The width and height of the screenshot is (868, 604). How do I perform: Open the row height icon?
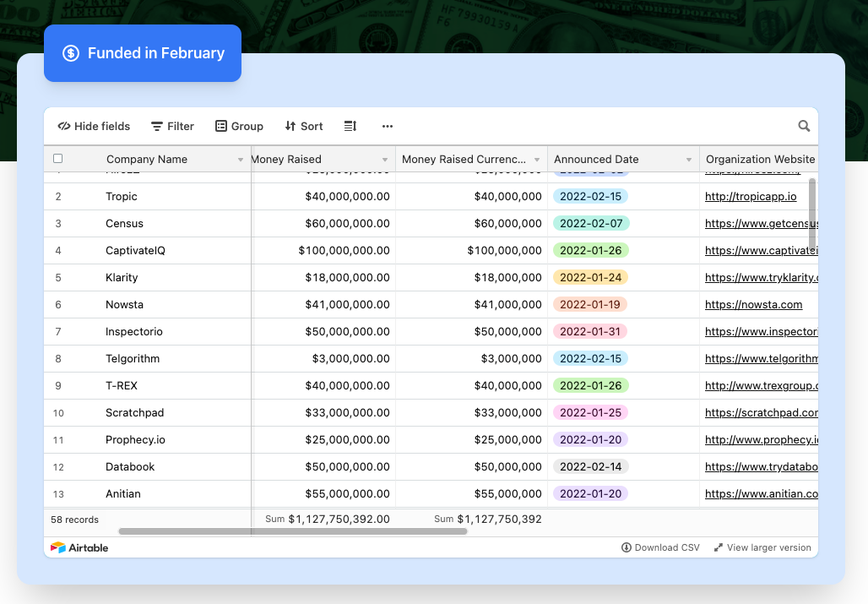[x=350, y=126]
